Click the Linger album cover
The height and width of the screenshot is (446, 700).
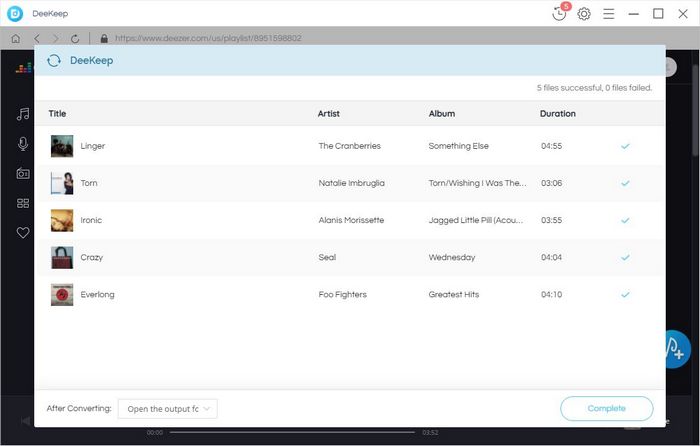pos(62,146)
